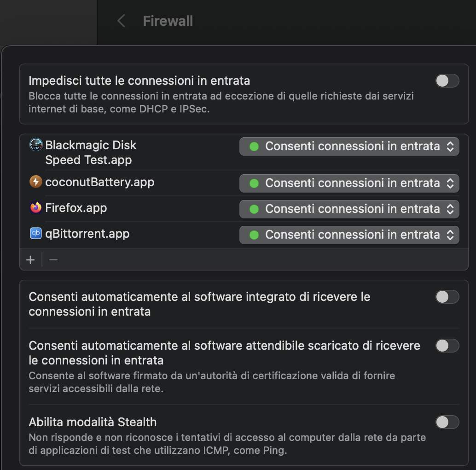Enable Impedisci tutte le connessioni in entrata

pyautogui.click(x=447, y=81)
